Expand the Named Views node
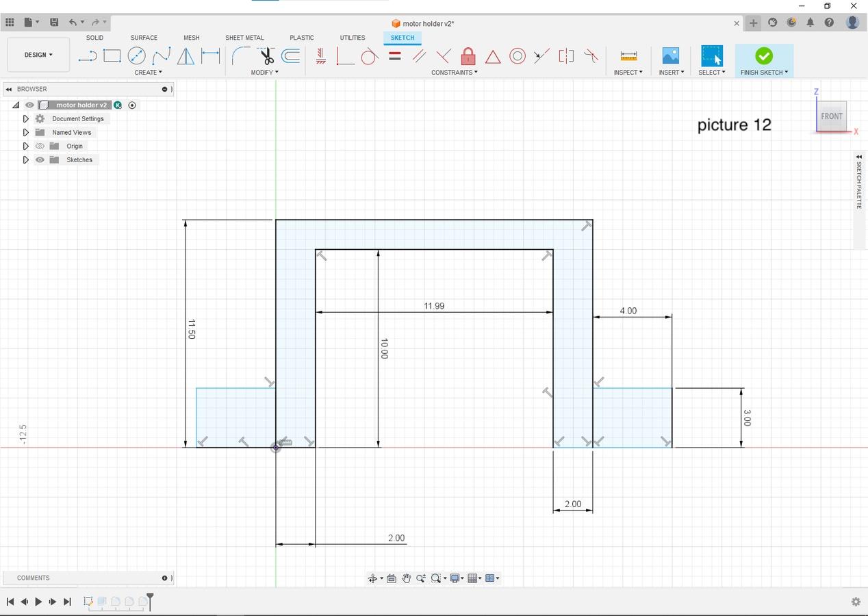The width and height of the screenshot is (868, 616). tap(25, 132)
